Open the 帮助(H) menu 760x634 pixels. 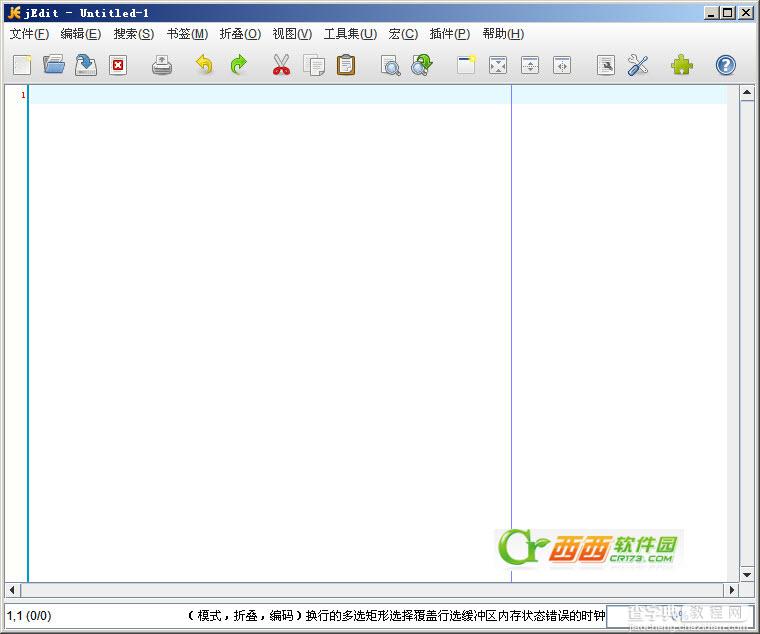tap(504, 34)
